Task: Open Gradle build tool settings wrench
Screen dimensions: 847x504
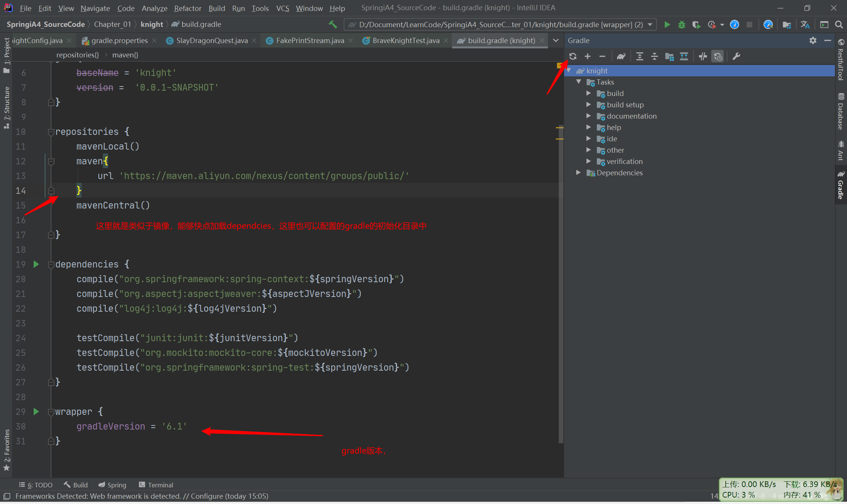Action: click(736, 57)
